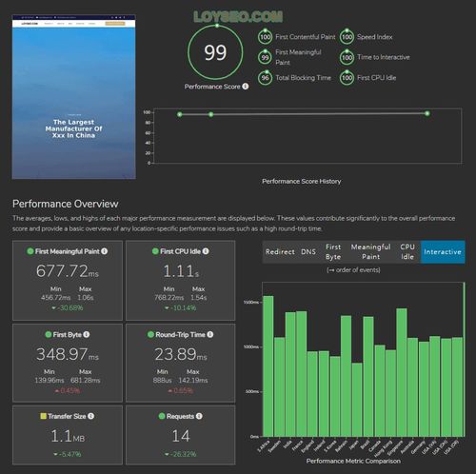Open Transfer Size info icon
This screenshot has height=474, width=476.
[x=90, y=416]
